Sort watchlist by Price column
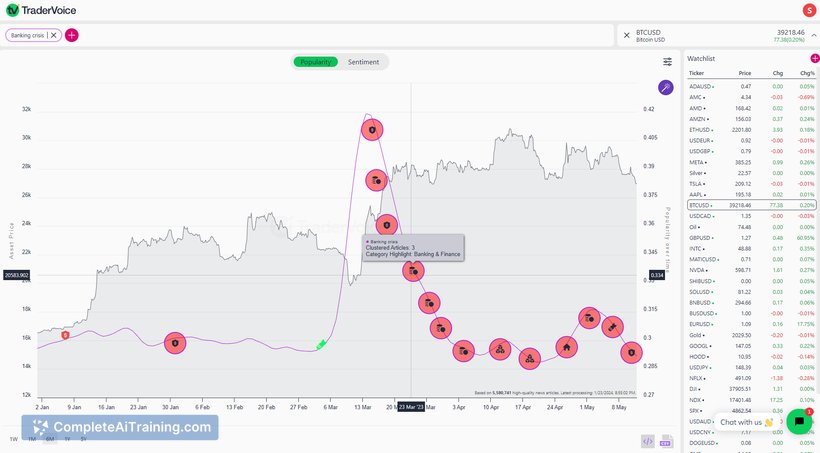 point(745,73)
